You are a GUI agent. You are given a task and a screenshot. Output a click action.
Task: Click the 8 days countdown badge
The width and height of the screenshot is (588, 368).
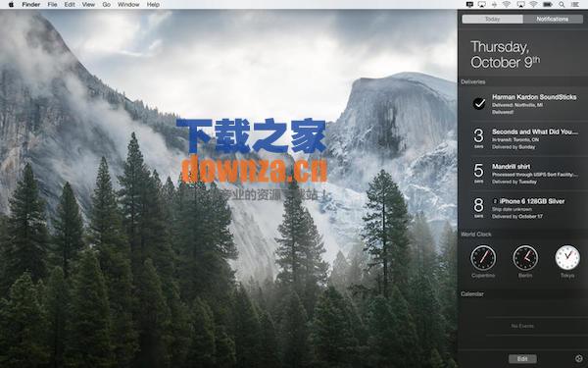pos(479,208)
